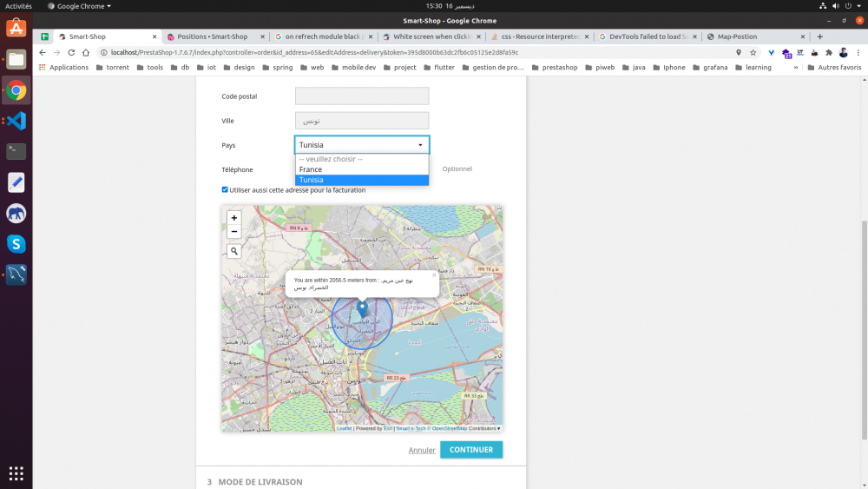Bookmark this page with the star icon
The width and height of the screenshot is (868, 489).
click(x=753, y=52)
